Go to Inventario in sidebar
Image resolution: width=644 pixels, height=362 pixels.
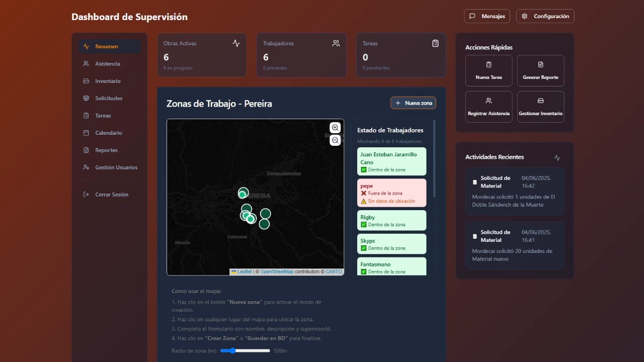tap(108, 81)
